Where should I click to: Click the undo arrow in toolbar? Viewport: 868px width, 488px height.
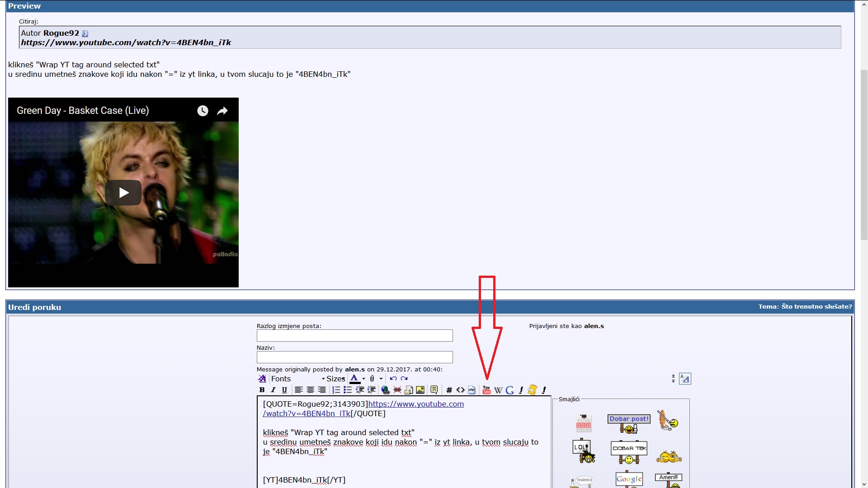(393, 379)
